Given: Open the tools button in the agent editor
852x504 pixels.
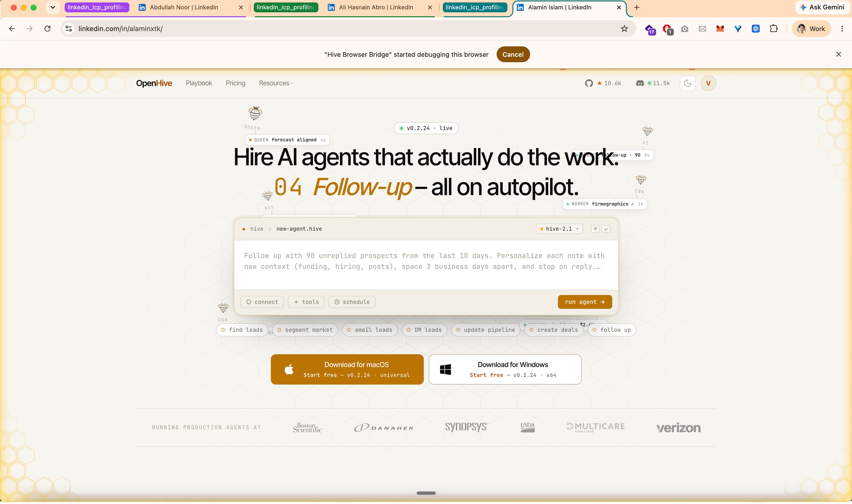Looking at the screenshot, I should pos(306,302).
